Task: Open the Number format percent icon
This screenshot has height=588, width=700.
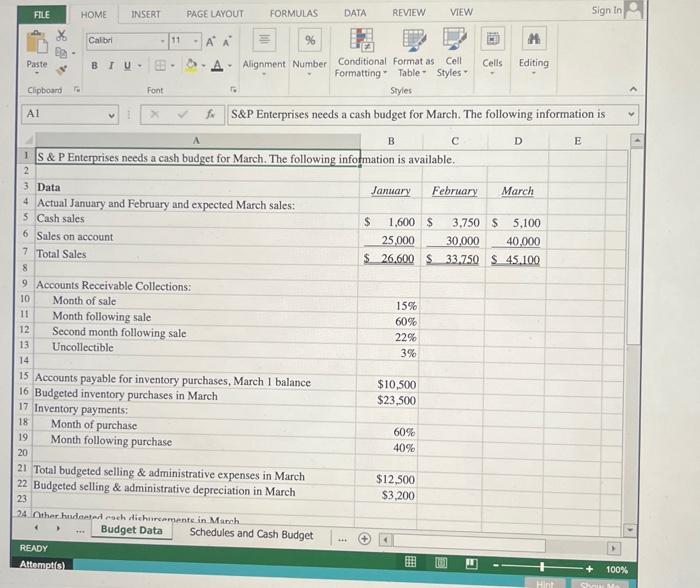Action: click(310, 40)
